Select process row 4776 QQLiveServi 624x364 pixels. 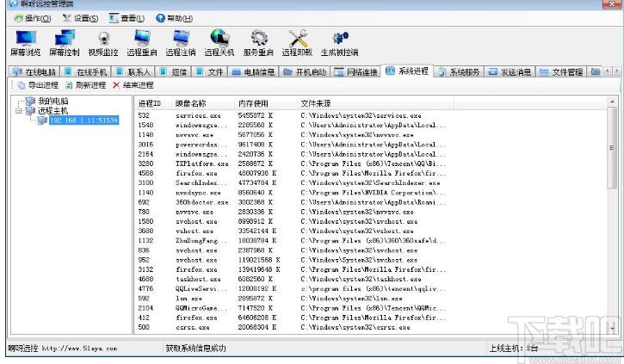pyautogui.click(x=294, y=289)
